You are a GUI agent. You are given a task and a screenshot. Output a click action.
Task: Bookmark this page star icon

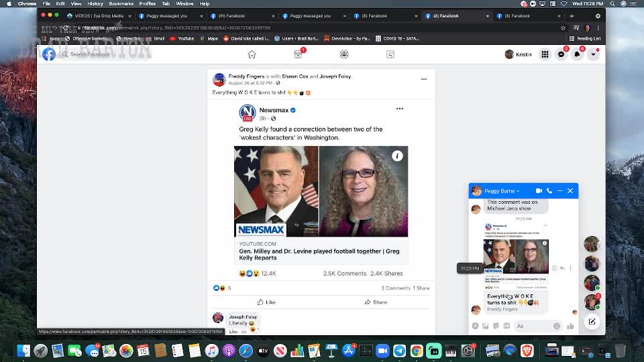tap(563, 28)
